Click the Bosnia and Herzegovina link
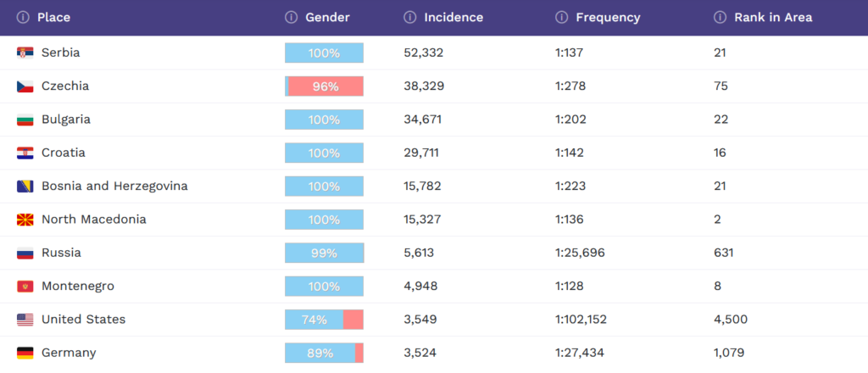This screenshot has height=373, width=868. (x=114, y=186)
